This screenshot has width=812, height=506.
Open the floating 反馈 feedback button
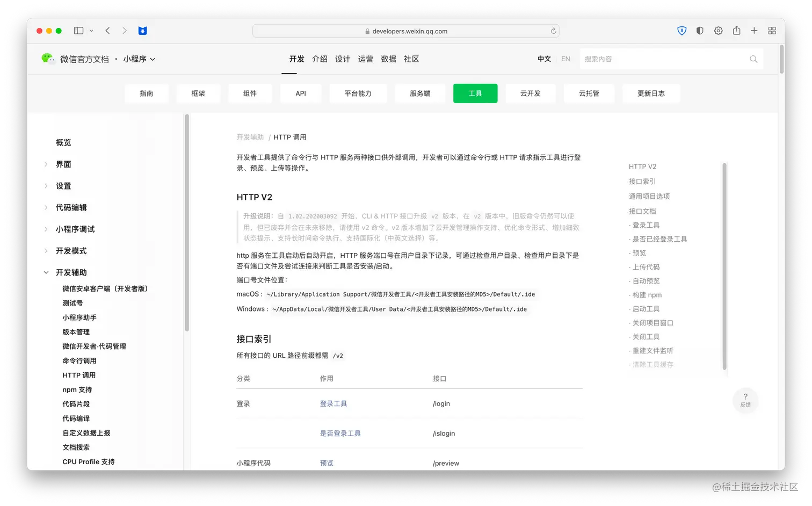pos(745,400)
